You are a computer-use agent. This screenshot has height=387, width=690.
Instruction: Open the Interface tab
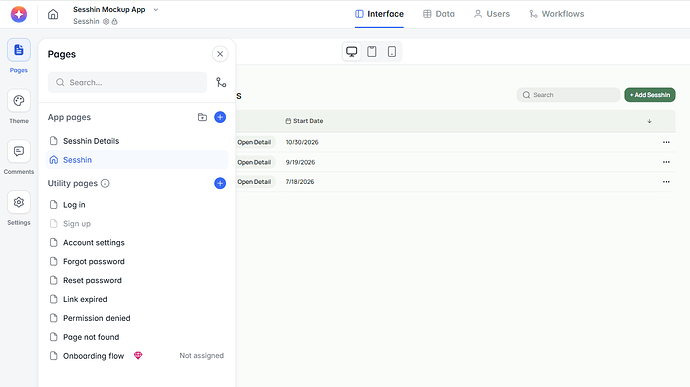point(379,14)
